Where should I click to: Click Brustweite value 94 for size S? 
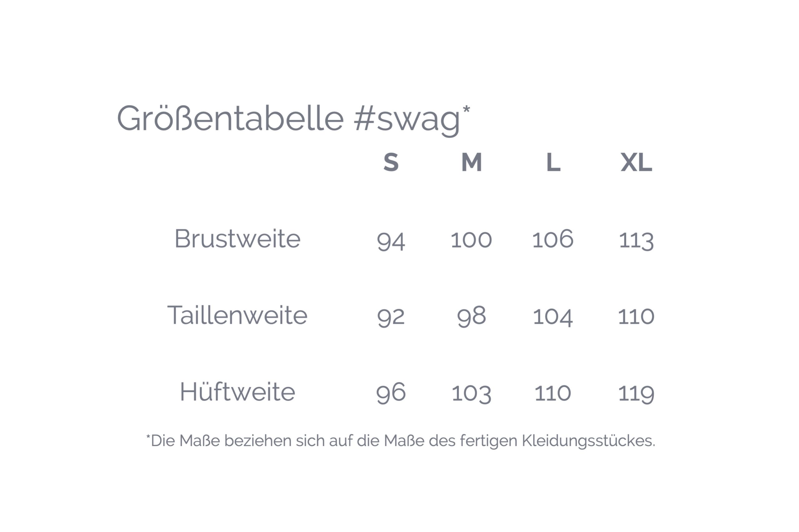(x=391, y=240)
